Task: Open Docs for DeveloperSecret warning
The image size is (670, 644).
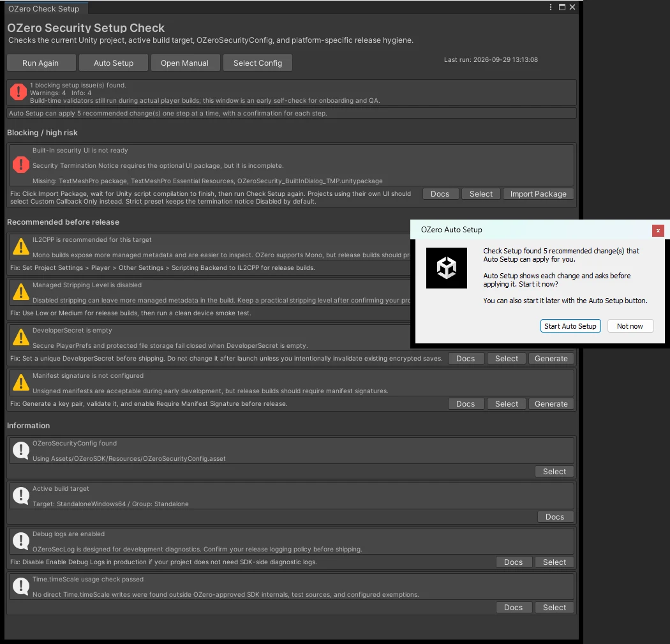Action: click(x=466, y=359)
